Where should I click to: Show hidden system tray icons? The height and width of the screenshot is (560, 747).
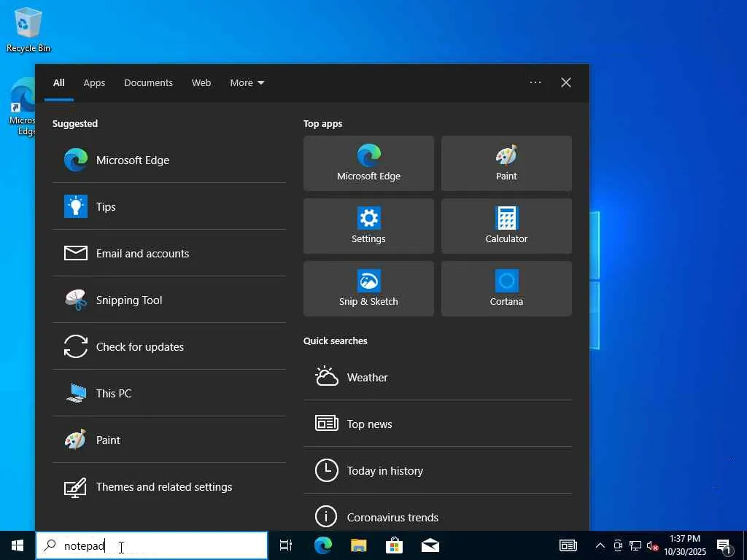pyautogui.click(x=600, y=545)
